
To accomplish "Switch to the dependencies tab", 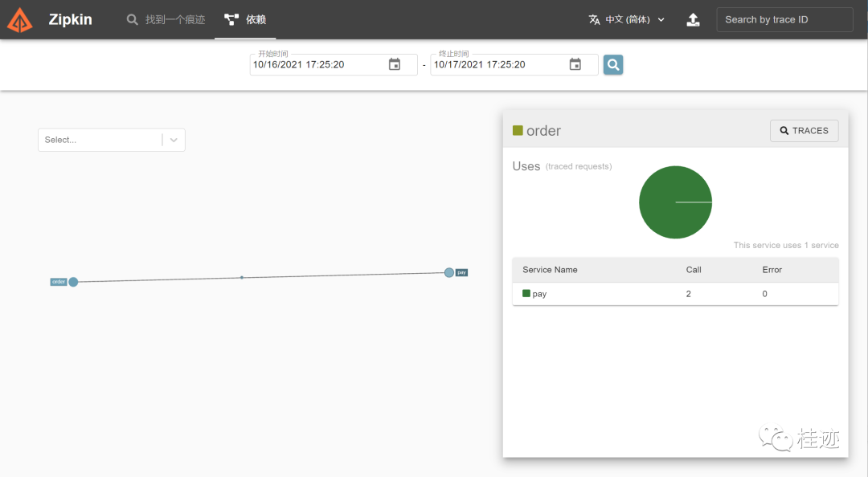I will pyautogui.click(x=245, y=20).
